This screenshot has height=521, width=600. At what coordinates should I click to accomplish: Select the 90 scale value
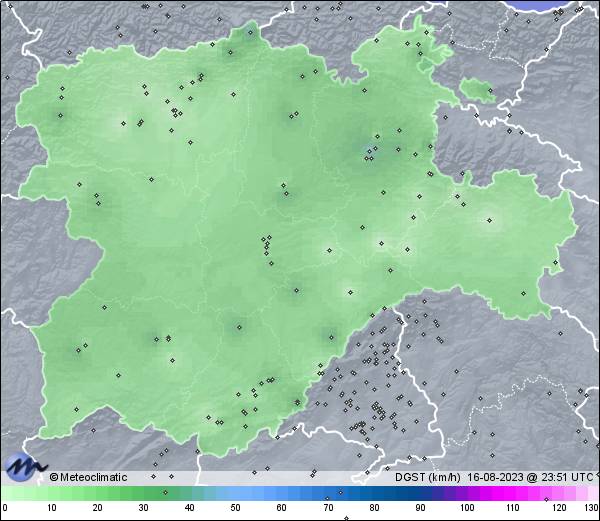click(x=420, y=508)
